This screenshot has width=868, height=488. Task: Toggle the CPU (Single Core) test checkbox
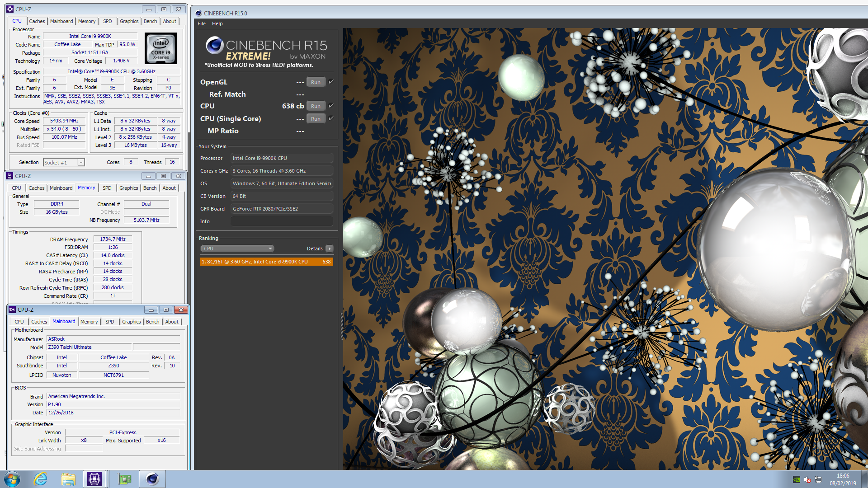[331, 118]
